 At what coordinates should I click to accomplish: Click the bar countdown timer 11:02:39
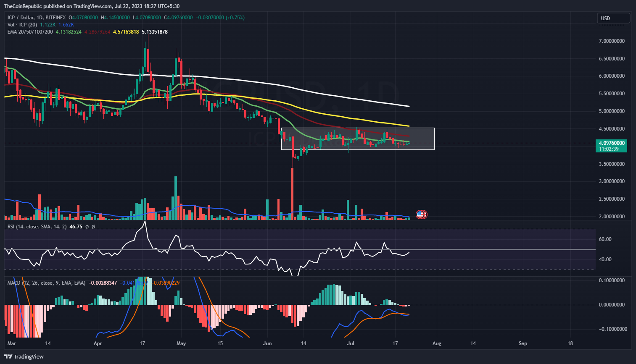[x=608, y=149]
